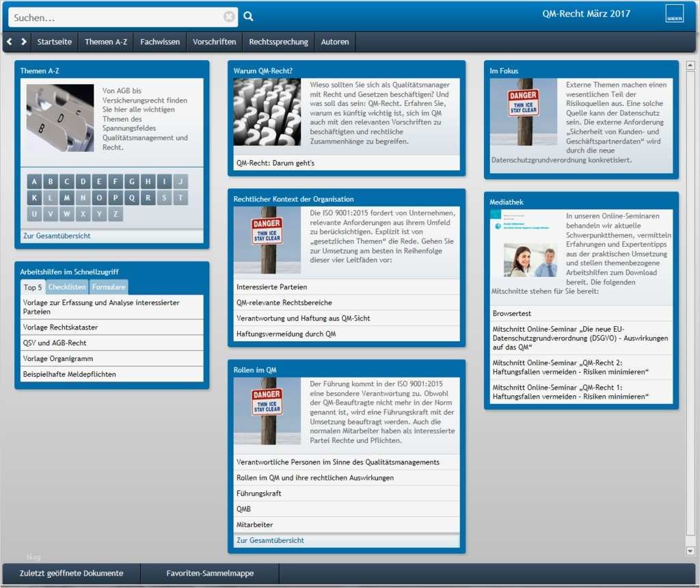Open Haftungsvermeidung durch QM
This screenshot has height=588, width=700.
click(347, 334)
